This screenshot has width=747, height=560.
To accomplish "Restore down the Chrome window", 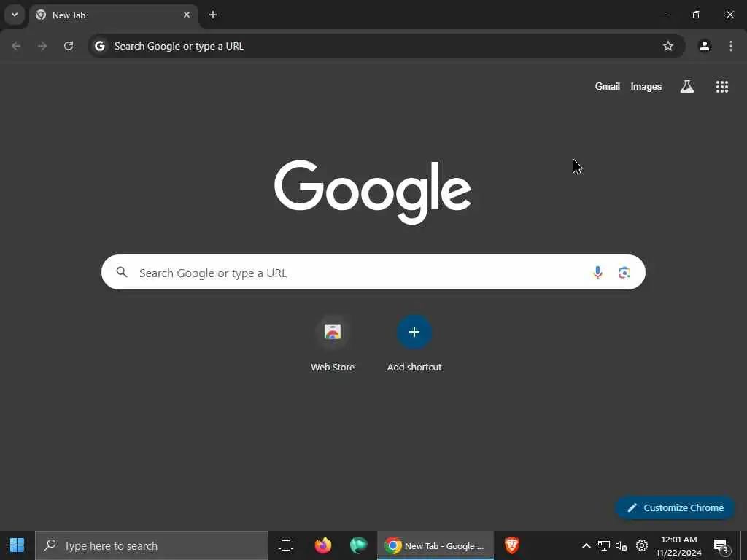I will 697,15.
